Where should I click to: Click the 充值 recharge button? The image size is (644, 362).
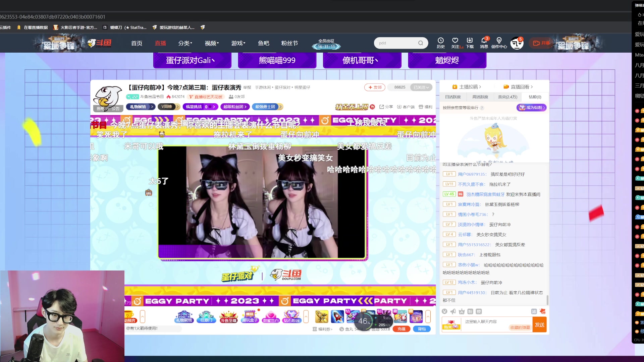click(401, 329)
